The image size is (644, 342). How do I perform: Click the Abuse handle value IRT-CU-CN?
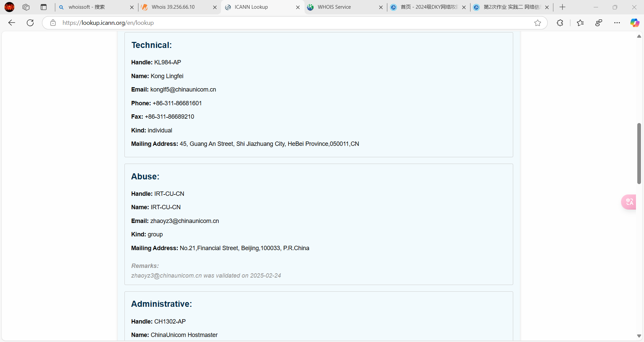pyautogui.click(x=169, y=194)
